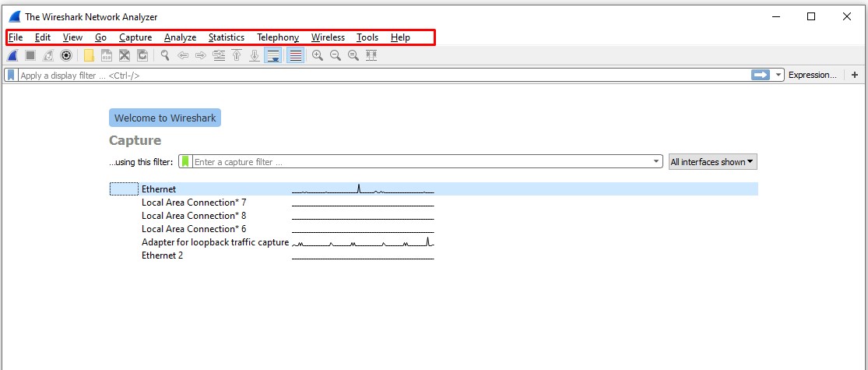Open the Go menu
The height and width of the screenshot is (370, 868).
pos(100,37)
